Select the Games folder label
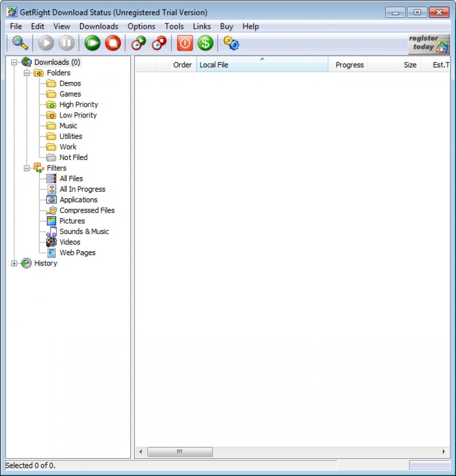The image size is (456, 476). 70,94
